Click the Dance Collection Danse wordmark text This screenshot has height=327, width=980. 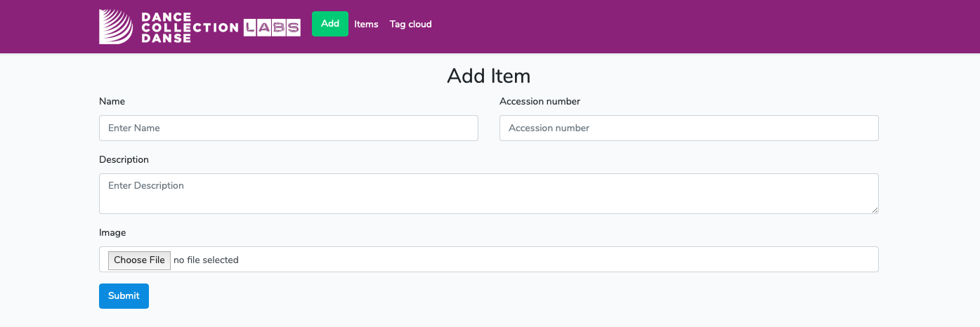(188, 27)
